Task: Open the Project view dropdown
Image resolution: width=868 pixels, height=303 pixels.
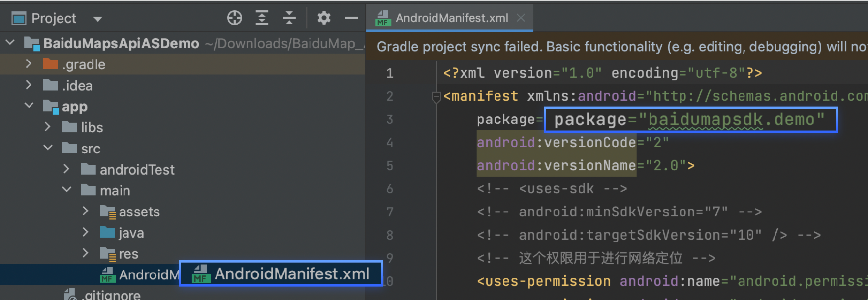Action: point(97,19)
